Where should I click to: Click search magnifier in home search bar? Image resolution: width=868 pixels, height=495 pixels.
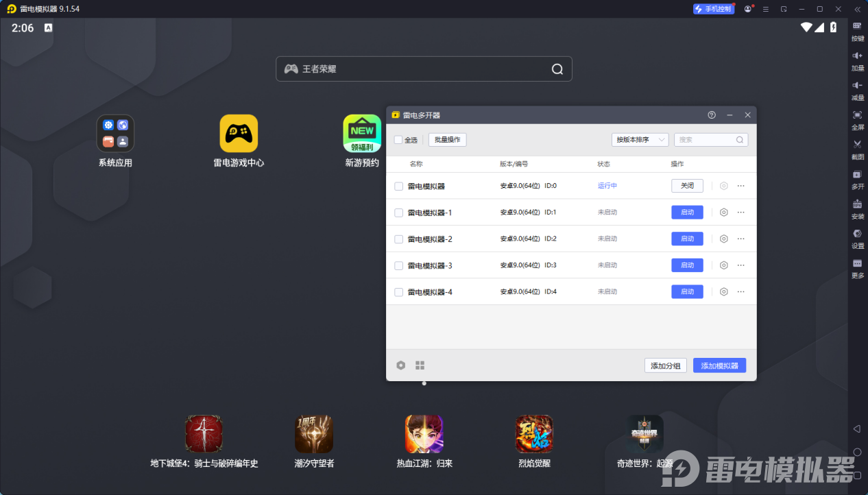[557, 69]
